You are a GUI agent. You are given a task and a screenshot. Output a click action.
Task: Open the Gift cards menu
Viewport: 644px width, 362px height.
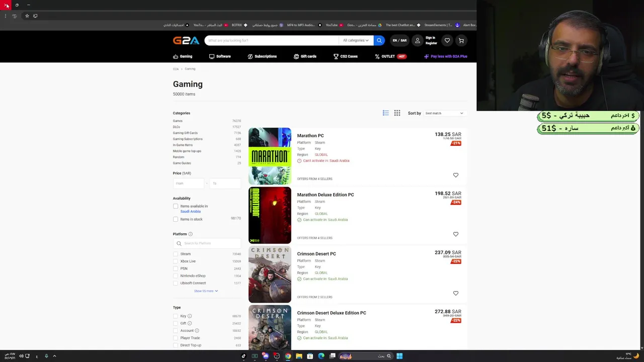(305, 56)
